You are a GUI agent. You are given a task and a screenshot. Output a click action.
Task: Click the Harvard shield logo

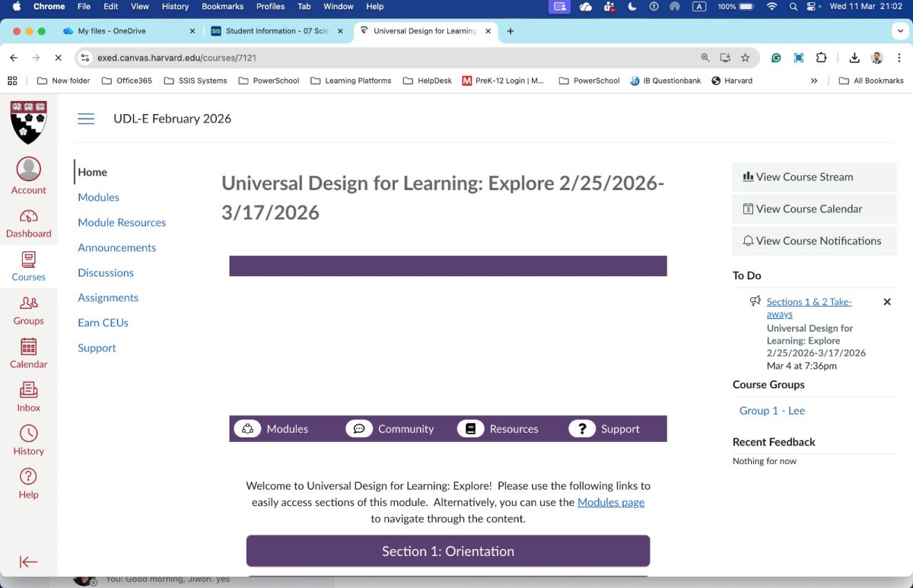point(28,122)
